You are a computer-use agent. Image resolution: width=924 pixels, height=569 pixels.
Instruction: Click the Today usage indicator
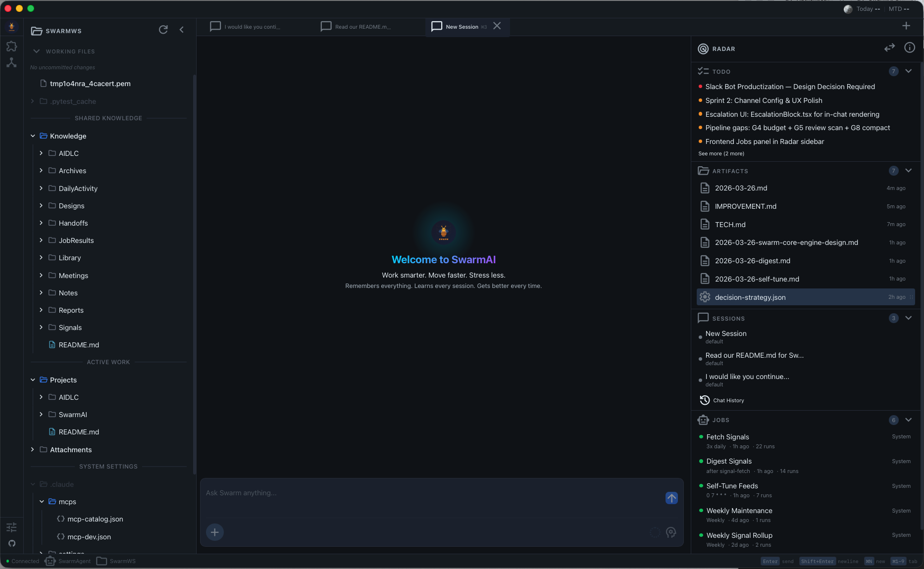tap(868, 9)
